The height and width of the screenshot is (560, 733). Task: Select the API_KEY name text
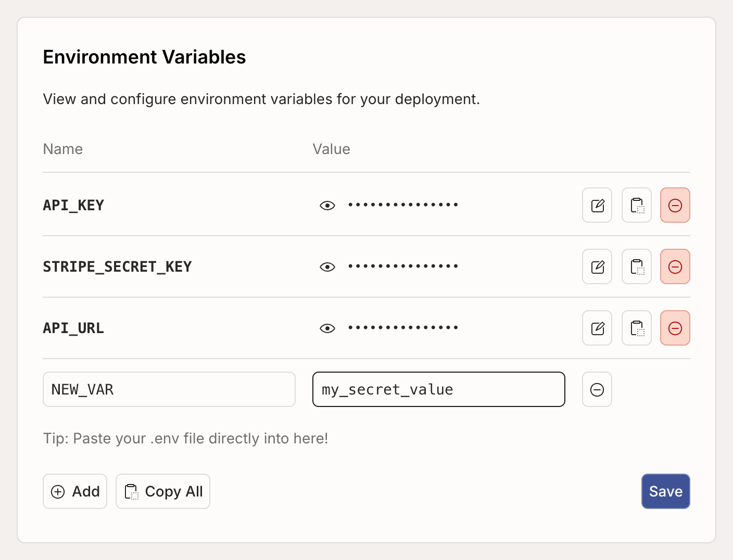73,206
